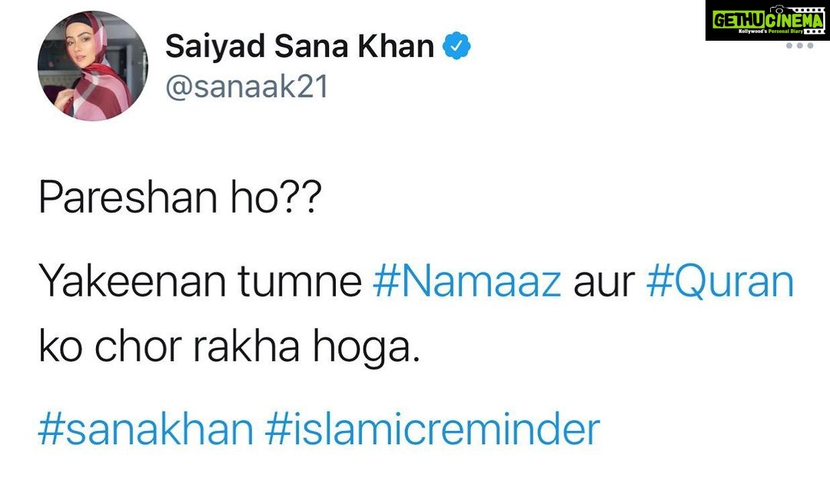The height and width of the screenshot is (504, 830).
Task: Click the text 'Pareshan ho??'
Action: click(x=180, y=197)
